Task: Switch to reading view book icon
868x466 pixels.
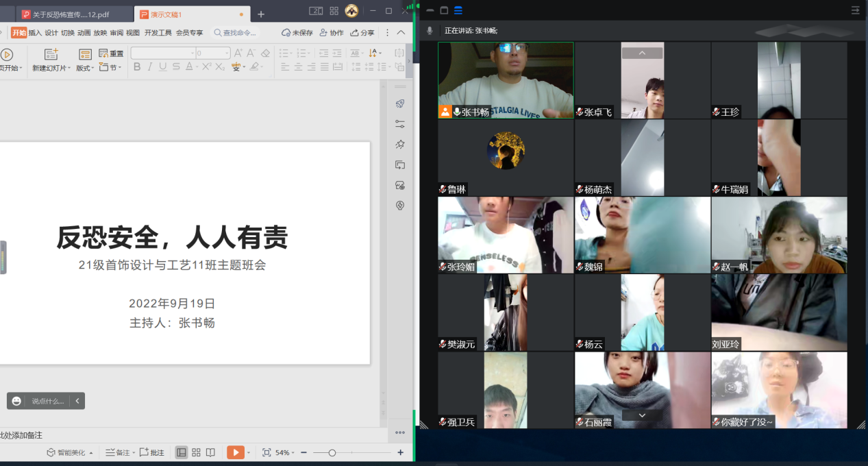Action: pos(210,452)
